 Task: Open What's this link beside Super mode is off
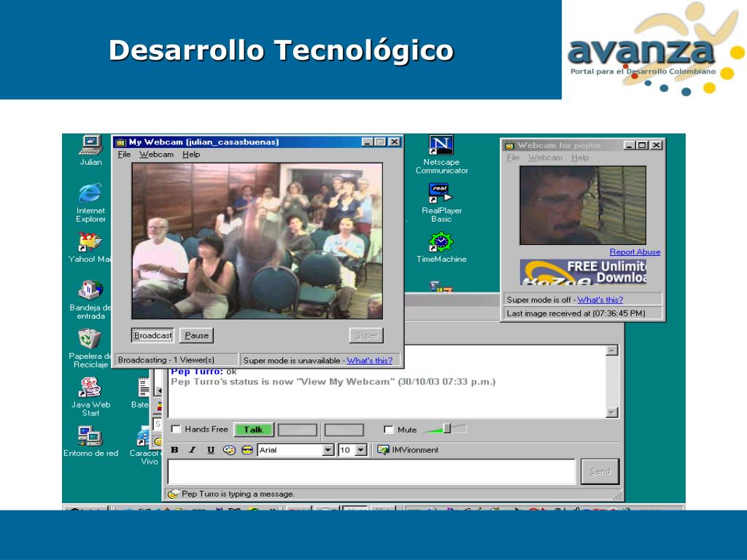click(x=600, y=300)
